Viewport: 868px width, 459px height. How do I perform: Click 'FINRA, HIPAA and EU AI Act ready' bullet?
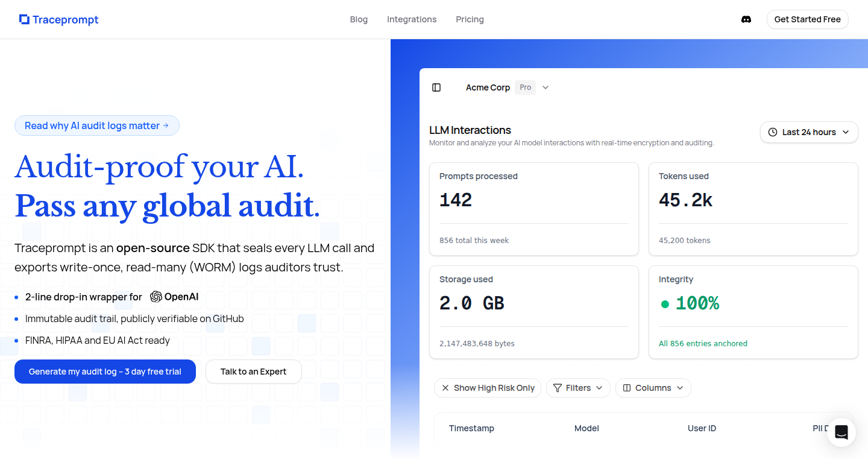[x=98, y=340]
